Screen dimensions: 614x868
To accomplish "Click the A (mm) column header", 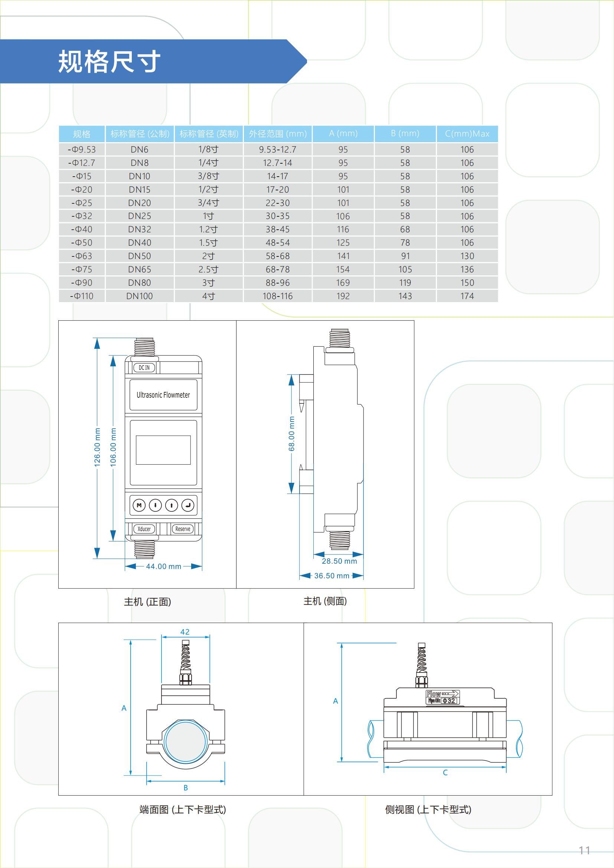I will pyautogui.click(x=343, y=134).
